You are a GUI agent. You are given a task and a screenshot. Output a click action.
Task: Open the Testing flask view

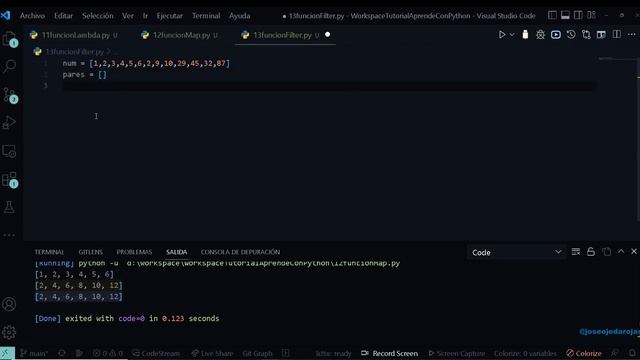(9, 207)
